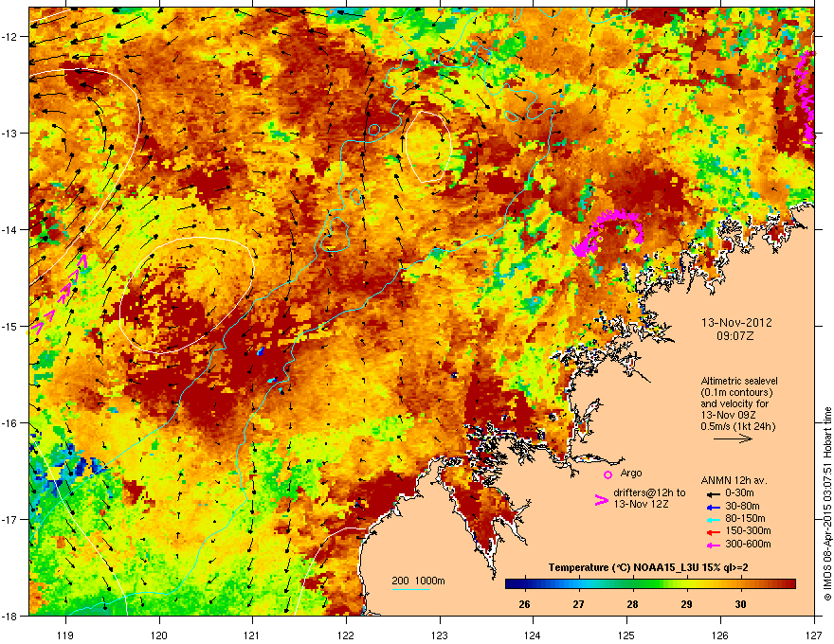Click the '30-80m' depth label

(x=742, y=507)
